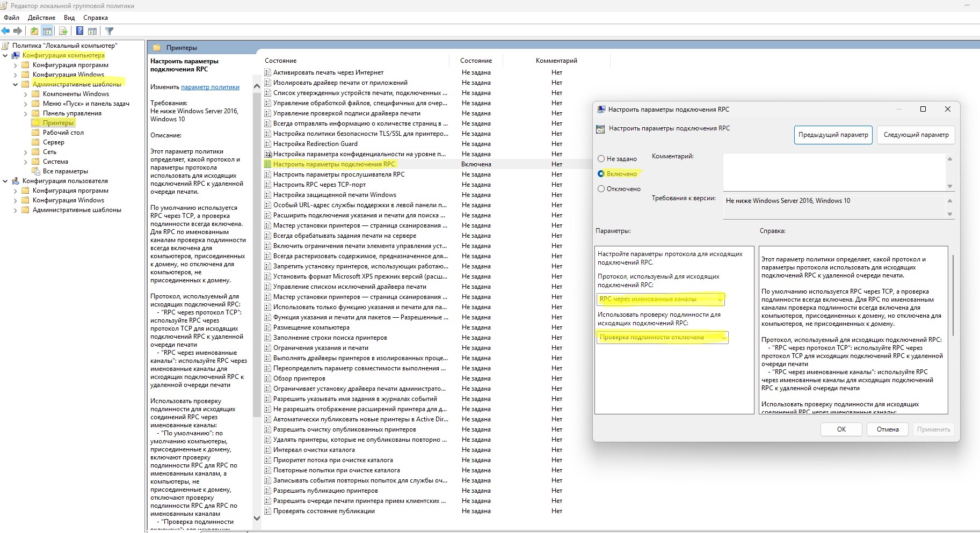Select the Включено radio button

[601, 174]
